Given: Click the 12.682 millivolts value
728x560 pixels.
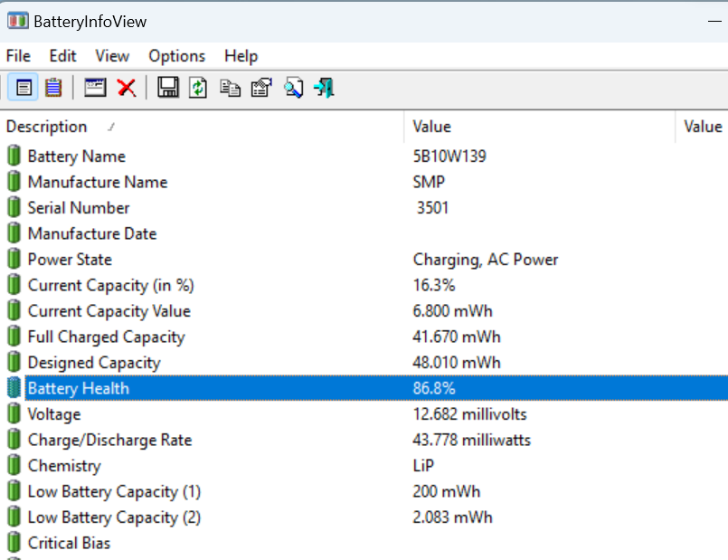Looking at the screenshot, I should click(469, 414).
